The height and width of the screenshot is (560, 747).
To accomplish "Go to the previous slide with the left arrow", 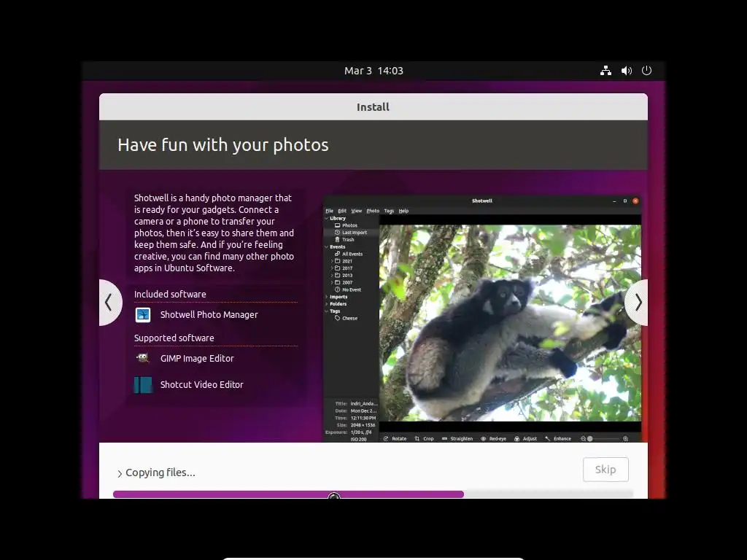I will (x=109, y=303).
